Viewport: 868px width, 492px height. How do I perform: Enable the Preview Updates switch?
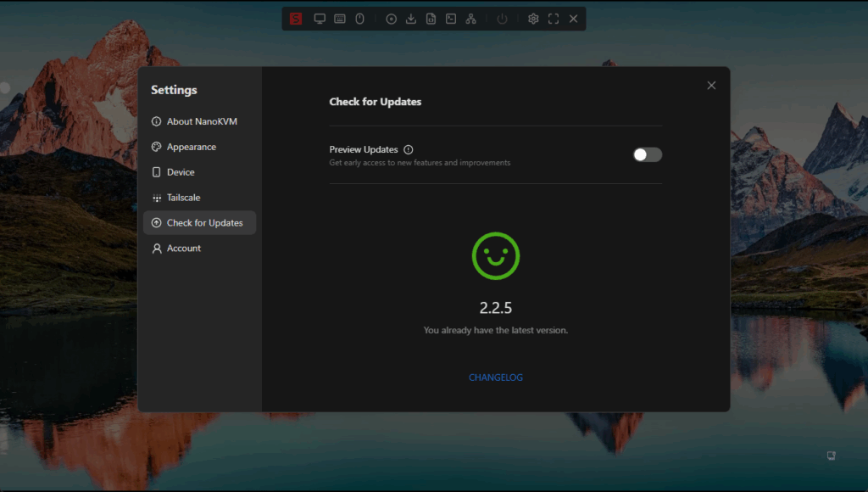coord(648,154)
